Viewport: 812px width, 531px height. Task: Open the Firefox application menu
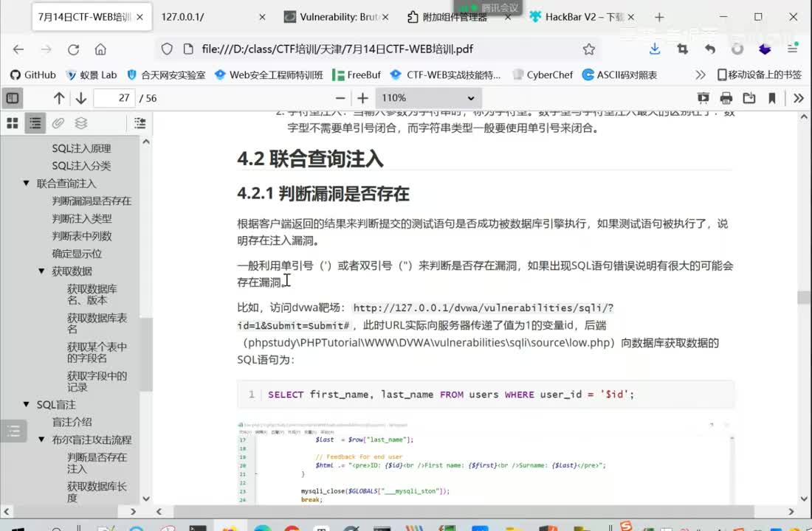[x=792, y=49]
